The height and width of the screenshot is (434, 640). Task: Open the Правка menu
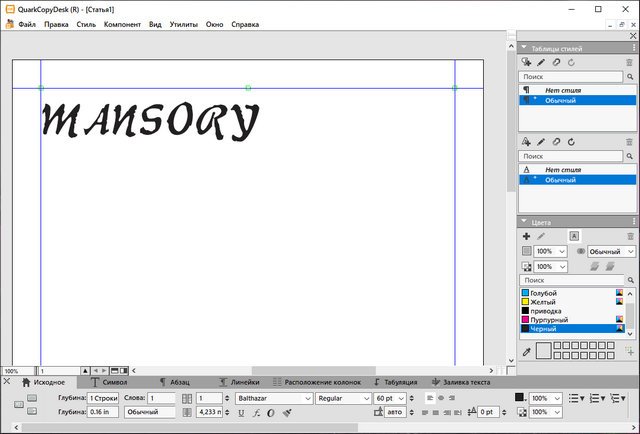(x=56, y=24)
